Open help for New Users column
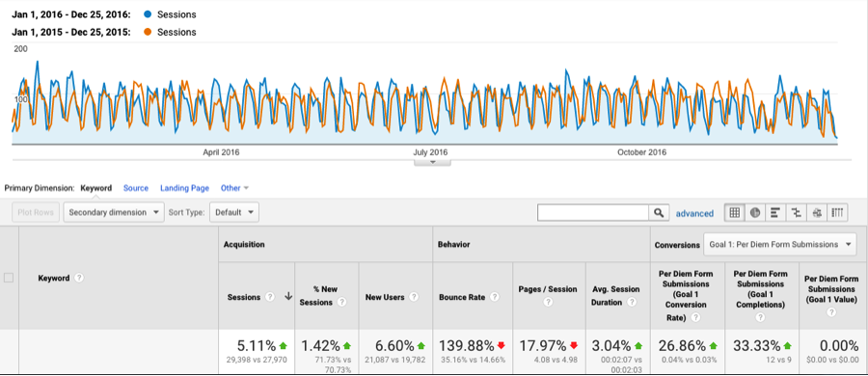Image resolution: width=868 pixels, height=376 pixels. click(x=414, y=297)
